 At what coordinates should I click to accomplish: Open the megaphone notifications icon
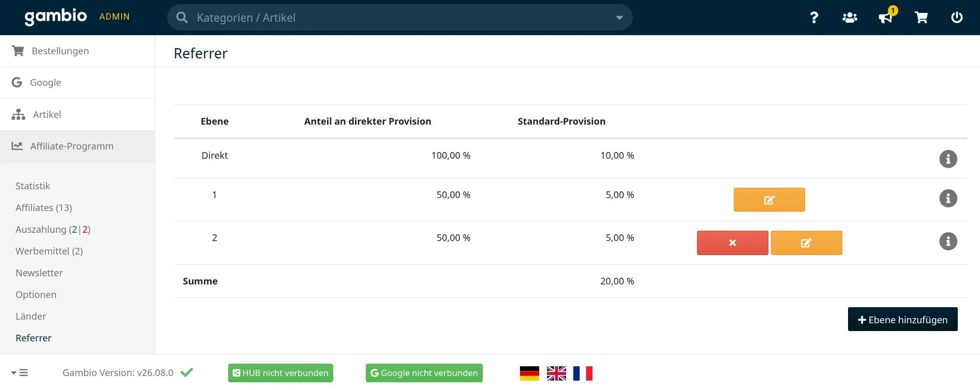(x=886, y=18)
